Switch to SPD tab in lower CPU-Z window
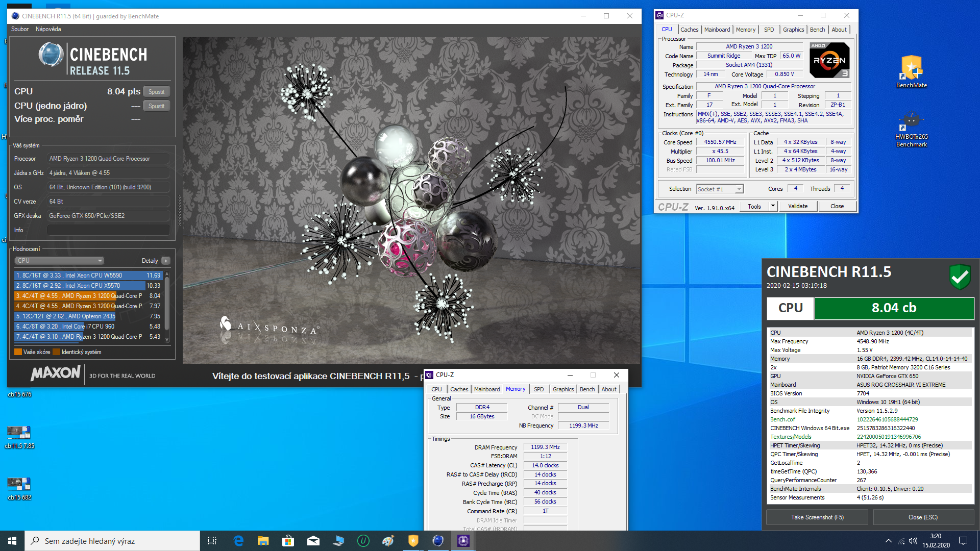The image size is (980, 551). (x=538, y=389)
